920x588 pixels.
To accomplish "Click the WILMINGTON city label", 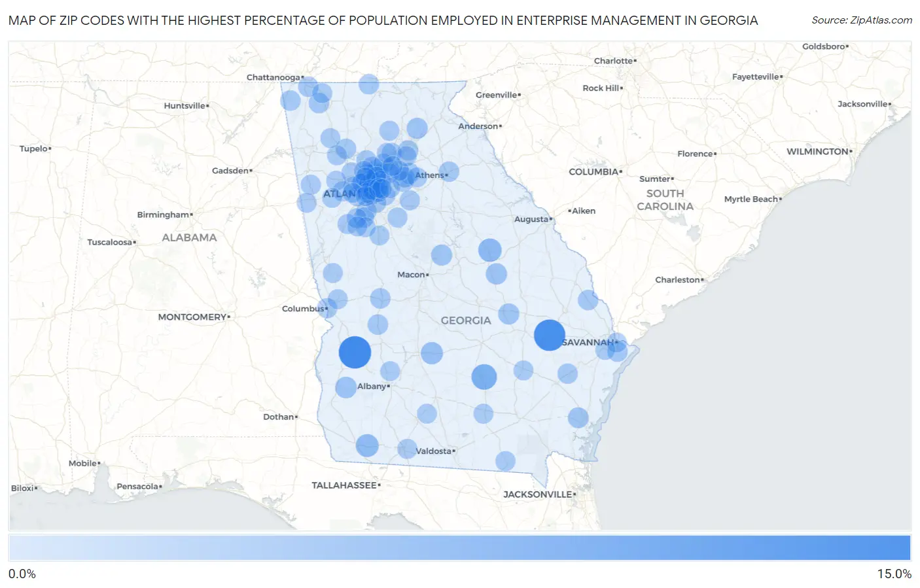I will [817, 152].
